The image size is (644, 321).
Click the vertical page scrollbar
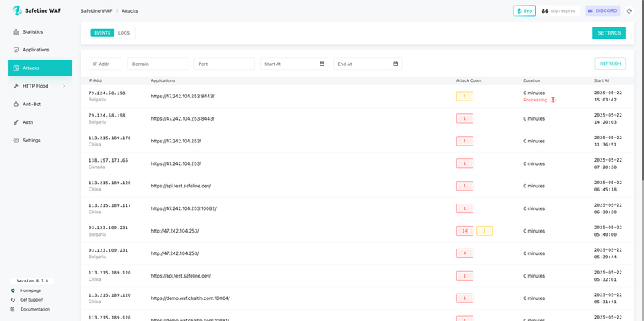tap(642, 90)
